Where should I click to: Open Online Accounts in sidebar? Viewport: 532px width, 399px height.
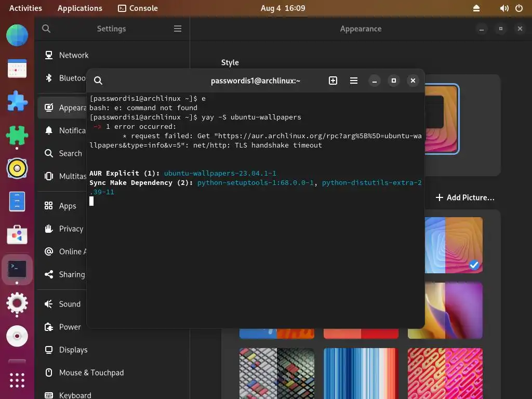62,251
